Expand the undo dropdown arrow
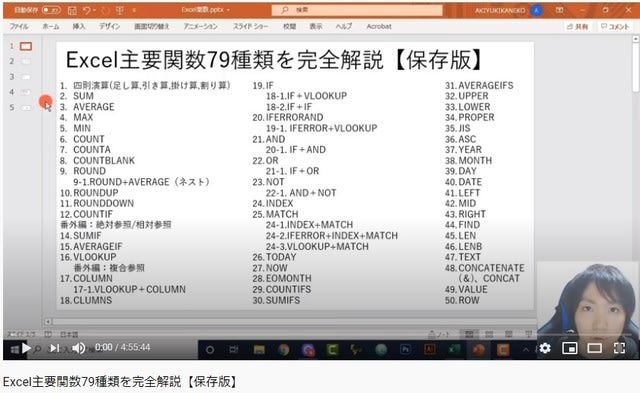 (95, 10)
